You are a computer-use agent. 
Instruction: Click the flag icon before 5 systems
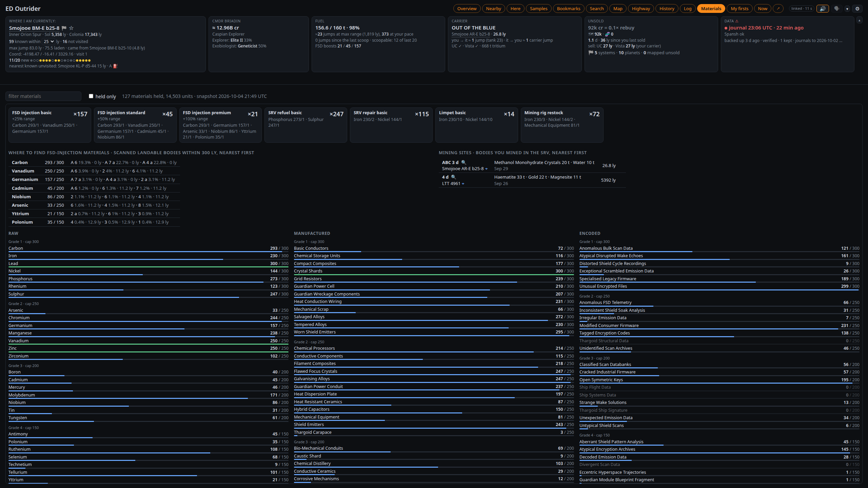coord(591,53)
